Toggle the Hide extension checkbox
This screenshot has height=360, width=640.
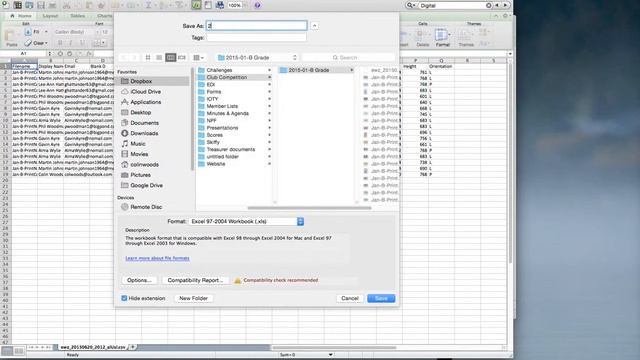pyautogui.click(x=124, y=298)
